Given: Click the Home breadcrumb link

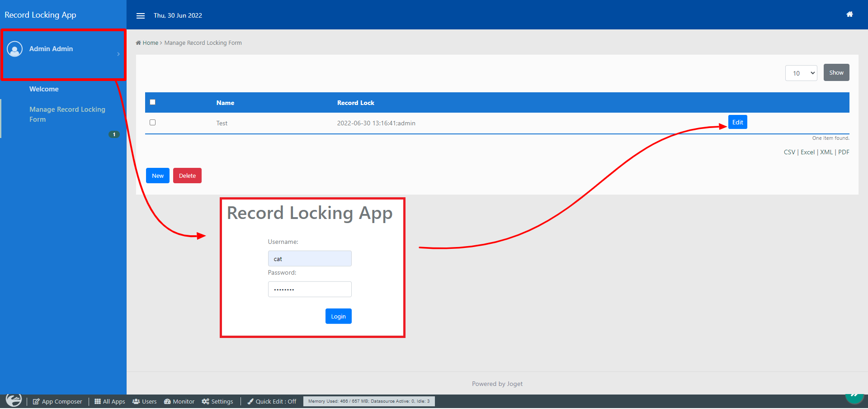Looking at the screenshot, I should [150, 43].
